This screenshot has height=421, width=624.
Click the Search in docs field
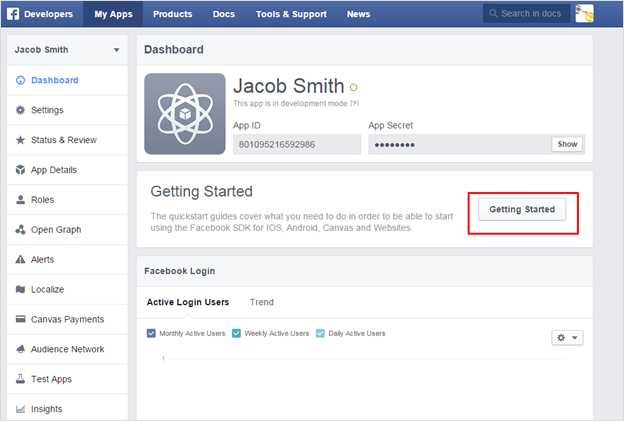coord(526,14)
